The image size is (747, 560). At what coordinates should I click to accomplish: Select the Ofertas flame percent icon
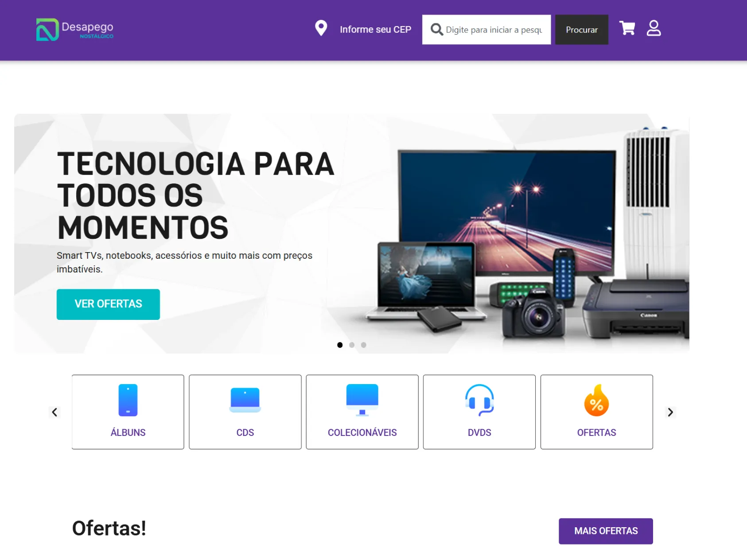[596, 400]
